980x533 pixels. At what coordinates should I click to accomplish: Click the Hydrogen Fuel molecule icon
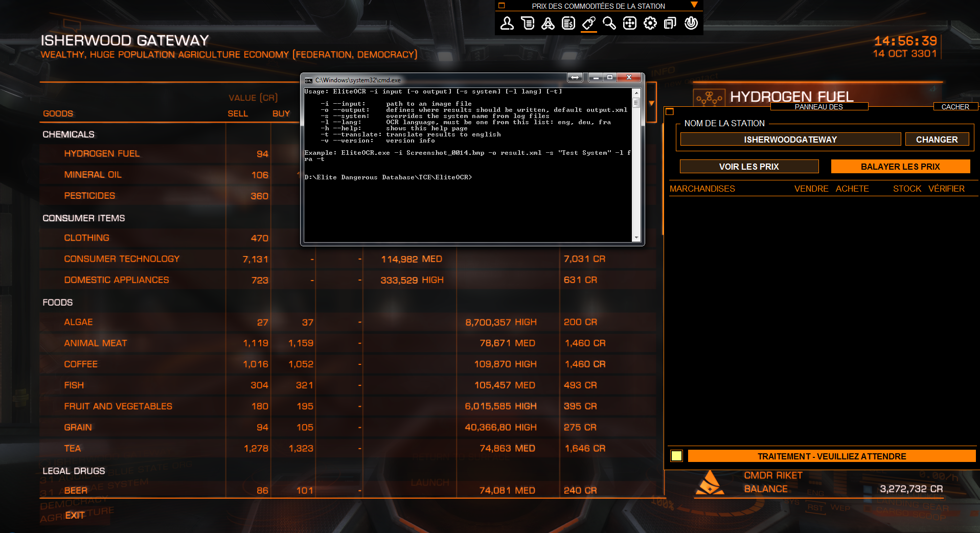709,97
